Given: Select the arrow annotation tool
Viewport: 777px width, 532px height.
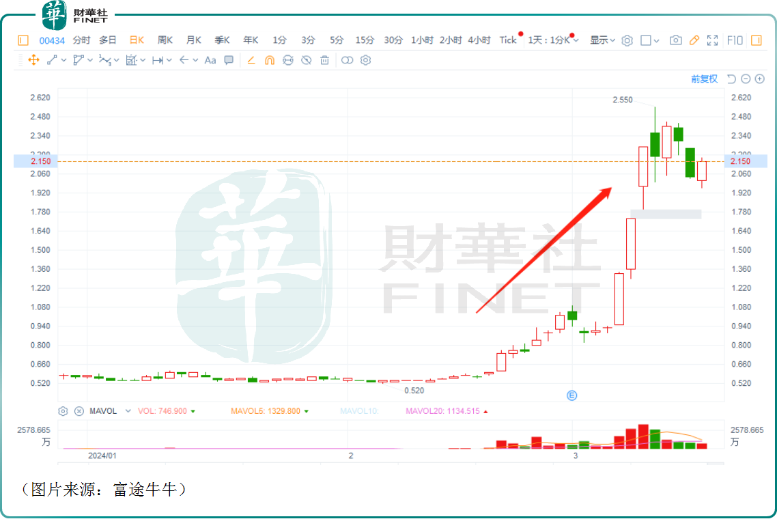Looking at the screenshot, I should [184, 60].
